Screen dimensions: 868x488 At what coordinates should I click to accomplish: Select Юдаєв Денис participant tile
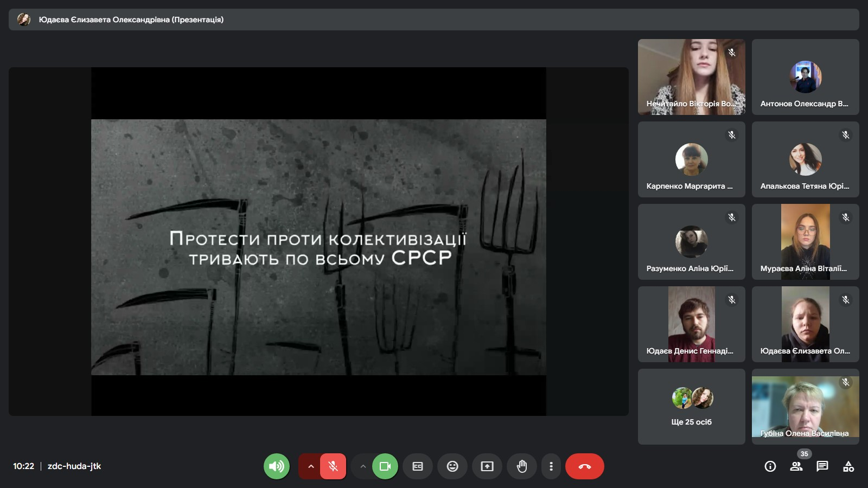pos(692,324)
